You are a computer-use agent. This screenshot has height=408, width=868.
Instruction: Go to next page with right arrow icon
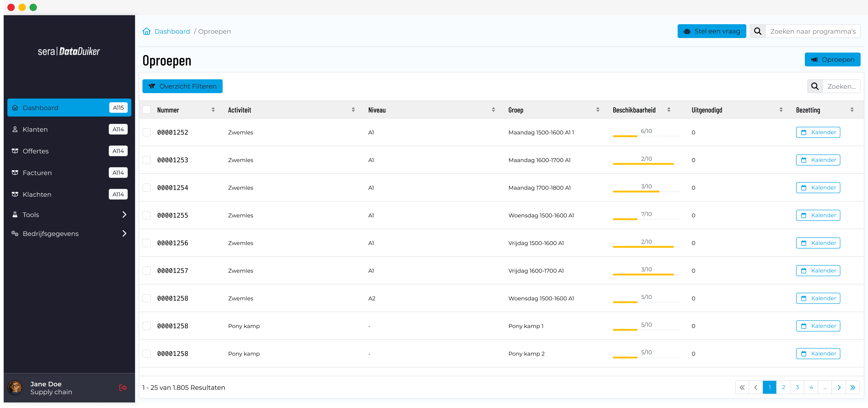point(839,387)
